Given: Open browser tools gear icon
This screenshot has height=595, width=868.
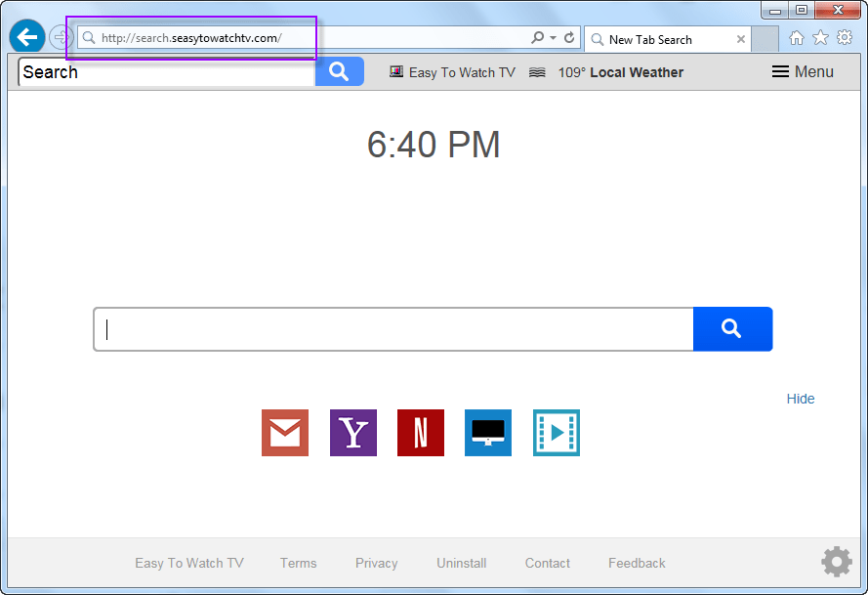Looking at the screenshot, I should (845, 37).
